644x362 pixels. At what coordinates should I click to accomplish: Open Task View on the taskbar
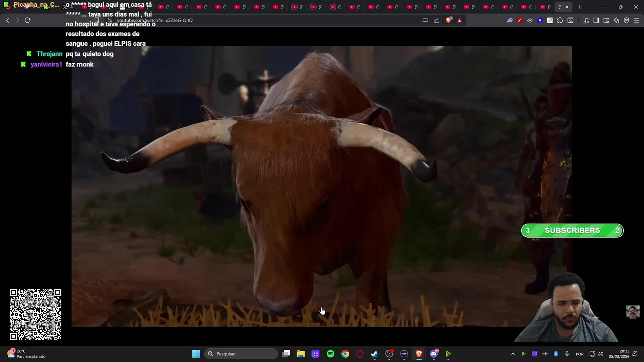pyautogui.click(x=286, y=354)
